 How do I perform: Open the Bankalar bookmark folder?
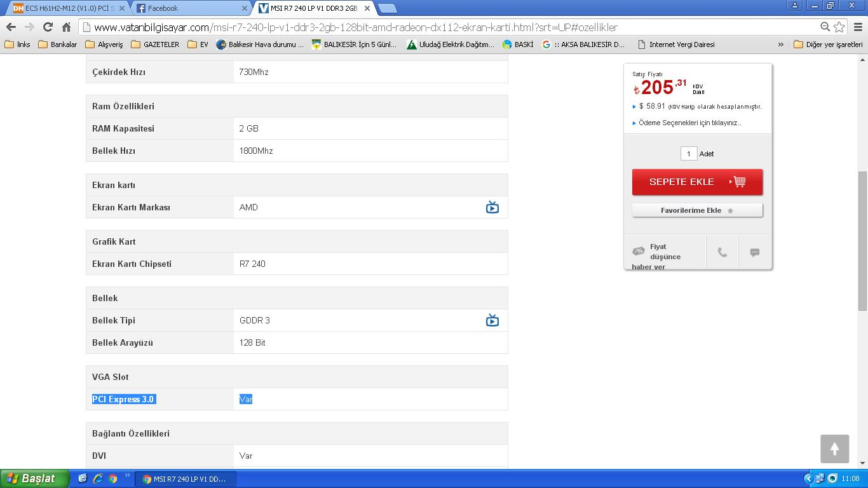pos(58,44)
